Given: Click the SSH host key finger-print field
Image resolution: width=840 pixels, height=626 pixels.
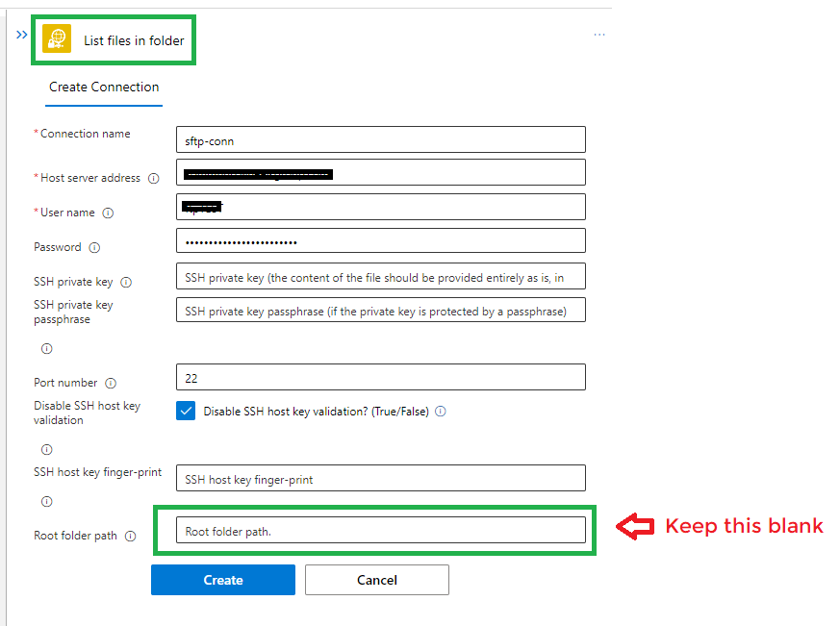Looking at the screenshot, I should pos(381,478).
